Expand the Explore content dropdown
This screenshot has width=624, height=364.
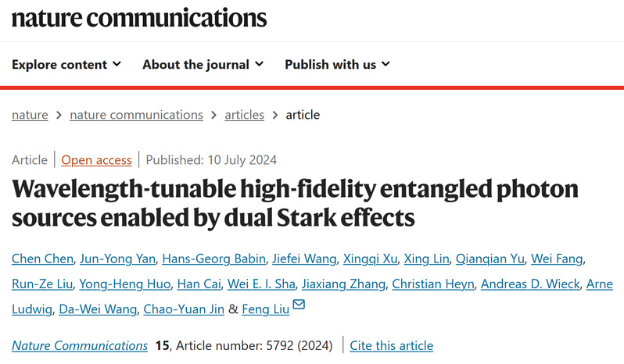(66, 64)
